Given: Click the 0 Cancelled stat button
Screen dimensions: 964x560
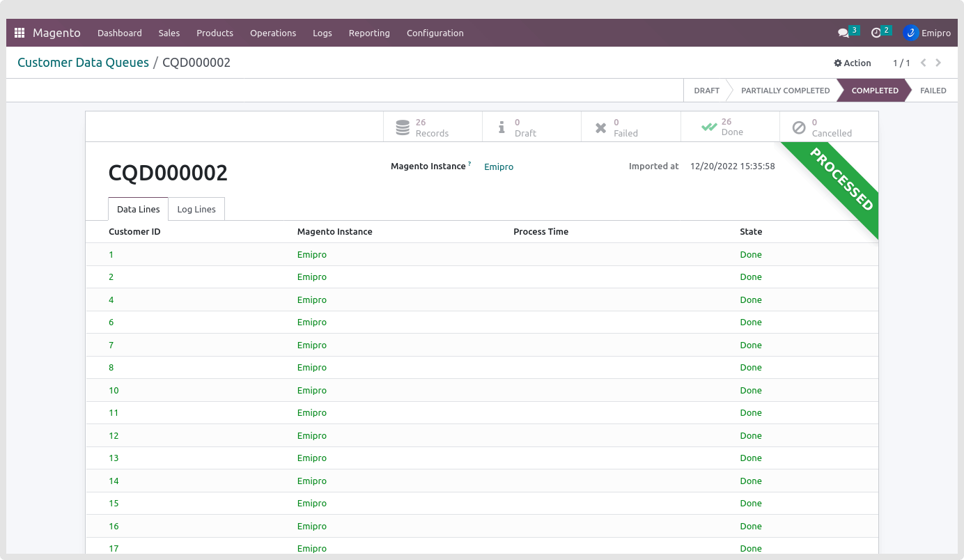Looking at the screenshot, I should click(828, 127).
